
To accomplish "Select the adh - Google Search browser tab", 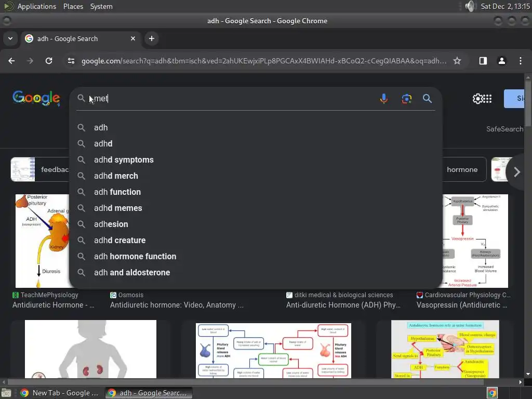I will point(82,38).
